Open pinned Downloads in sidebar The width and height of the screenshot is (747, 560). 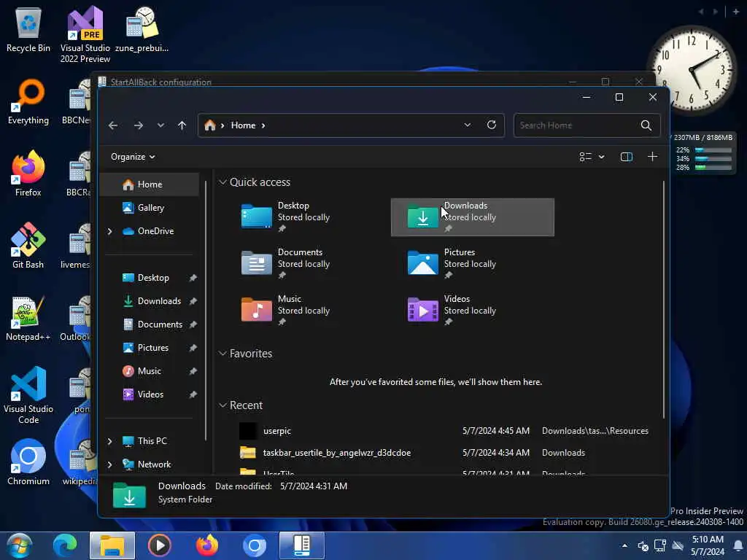(159, 301)
